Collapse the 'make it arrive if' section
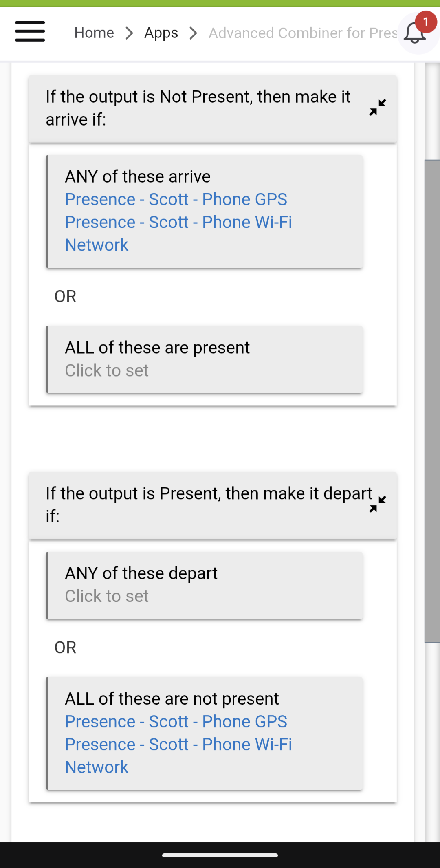The image size is (440, 868). tap(378, 108)
